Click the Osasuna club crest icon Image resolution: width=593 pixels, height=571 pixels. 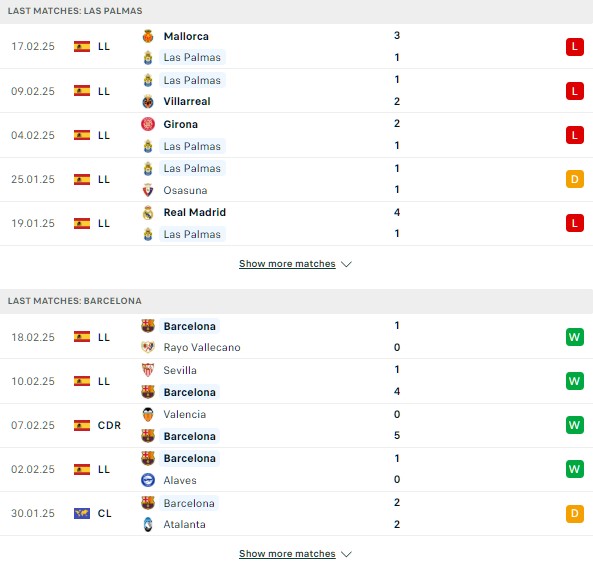[x=148, y=190]
